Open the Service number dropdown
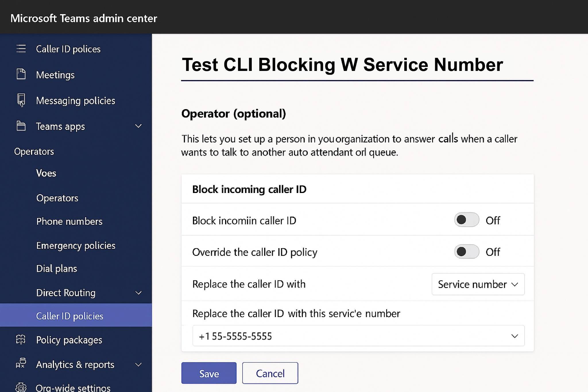Viewport: 588px width, 392px height. tap(477, 284)
